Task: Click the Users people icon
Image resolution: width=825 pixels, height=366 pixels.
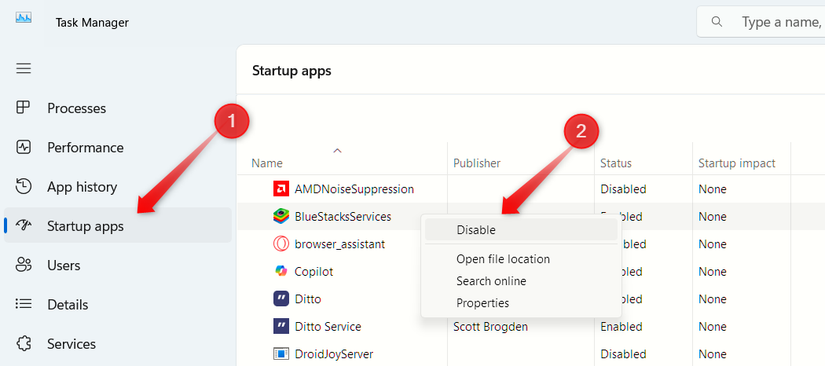Action: click(x=24, y=265)
